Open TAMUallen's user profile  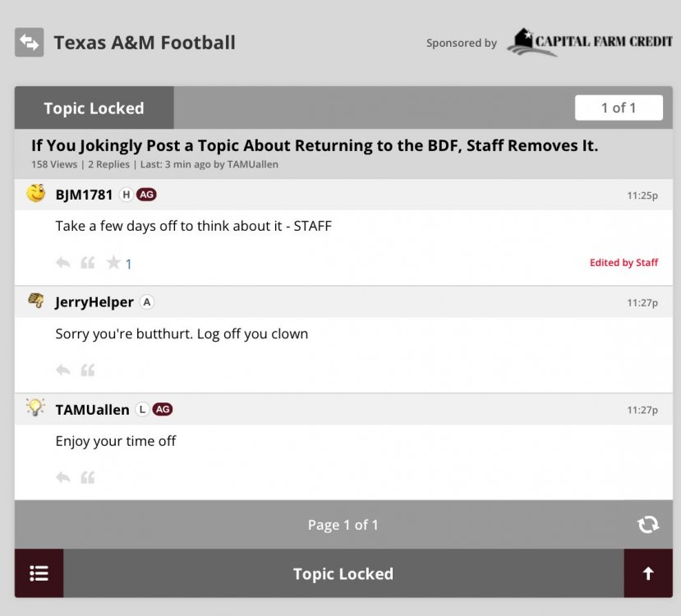pyautogui.click(x=92, y=409)
